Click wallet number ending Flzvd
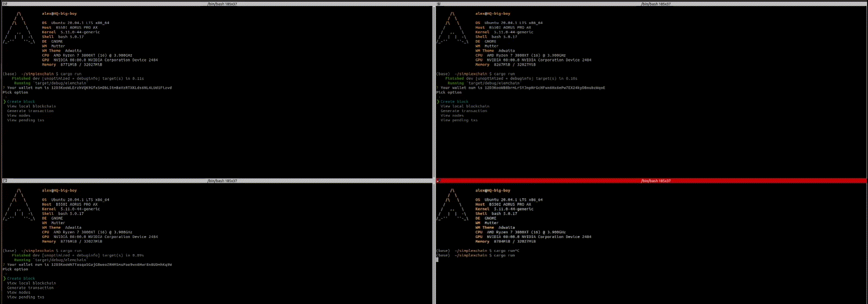 pyautogui.click(x=111, y=88)
